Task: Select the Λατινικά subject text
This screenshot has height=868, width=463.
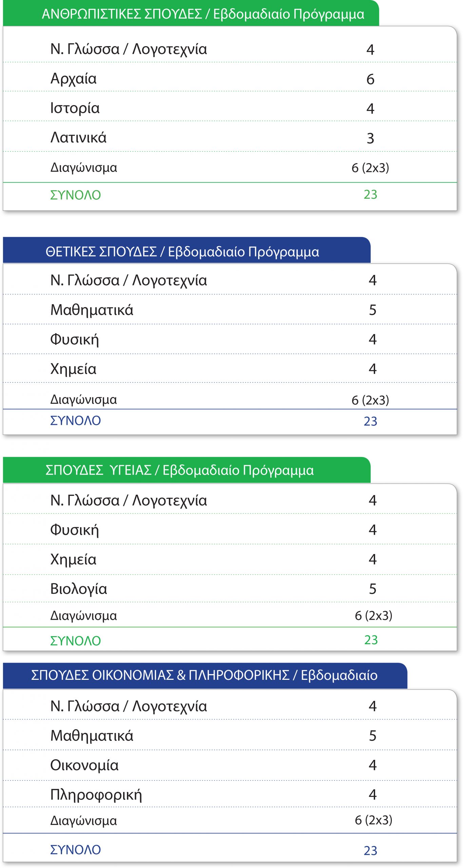Action: [x=78, y=138]
